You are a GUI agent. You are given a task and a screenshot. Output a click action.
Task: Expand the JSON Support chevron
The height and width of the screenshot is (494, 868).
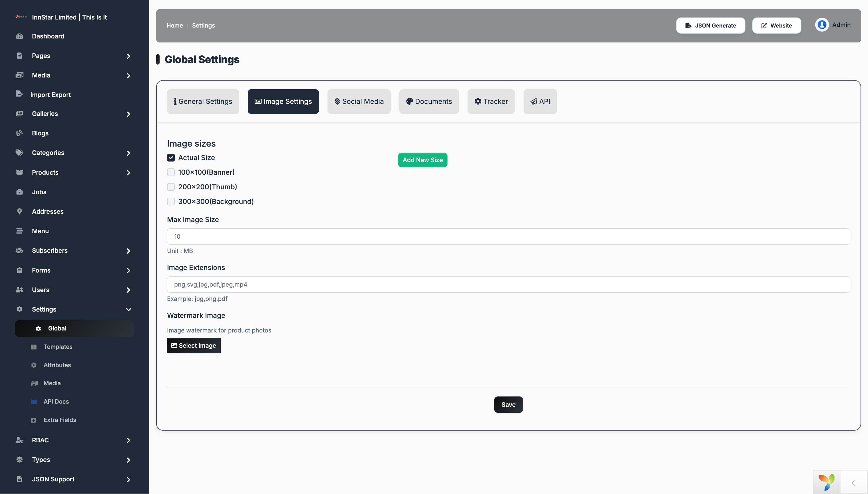[128, 479]
